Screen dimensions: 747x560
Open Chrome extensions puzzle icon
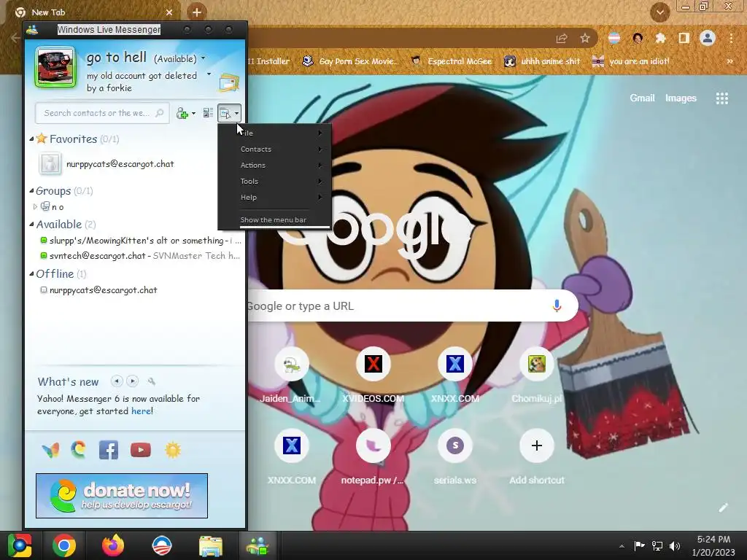point(660,38)
